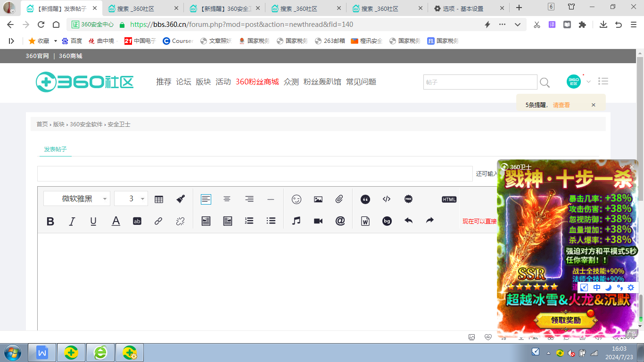
Task: Insert ordered numbered list
Action: coord(249,221)
